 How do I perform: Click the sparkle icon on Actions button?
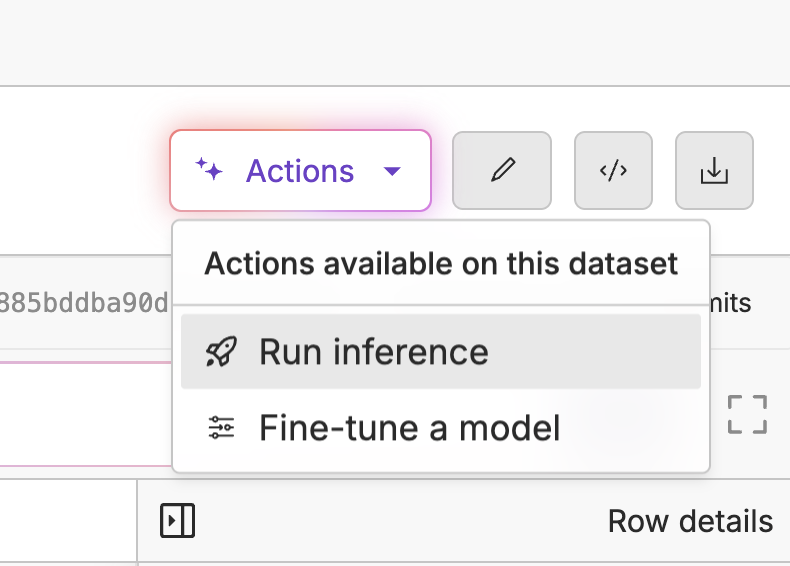click(x=209, y=170)
